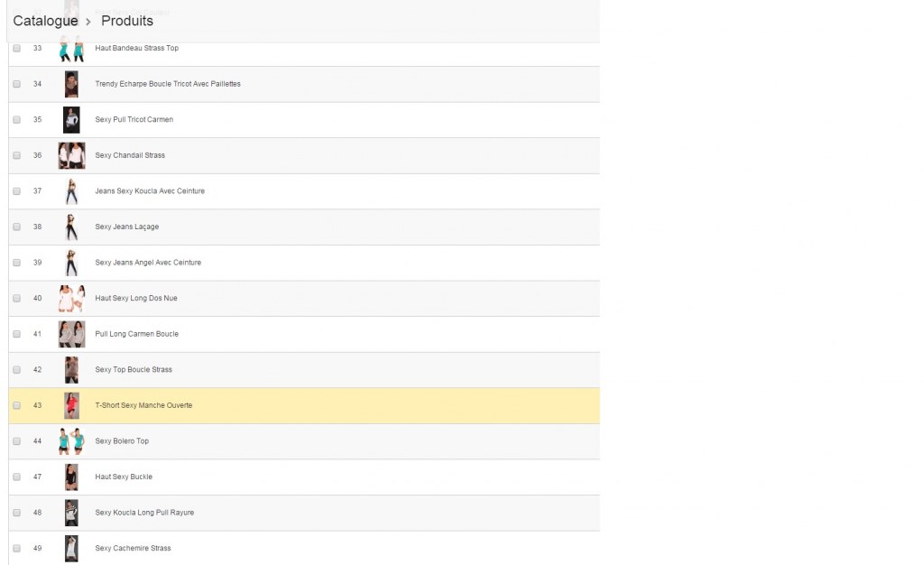Click the Catalogue breadcrumb link

(45, 21)
